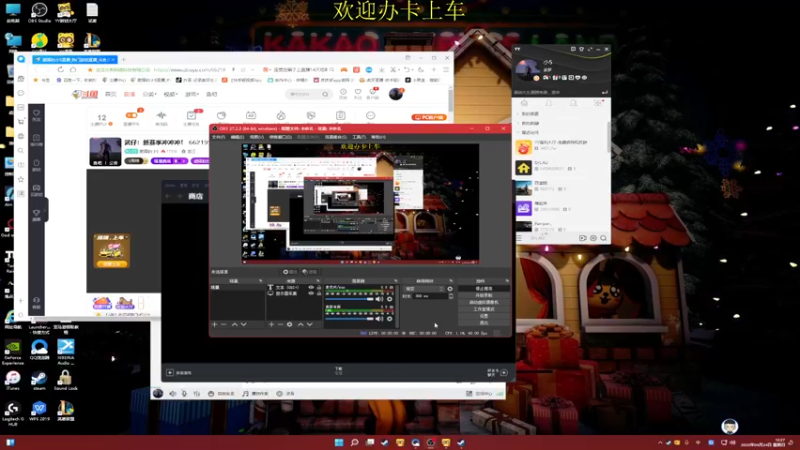
Task: Click orange PC客户端 button on Douyu
Action: (429, 117)
